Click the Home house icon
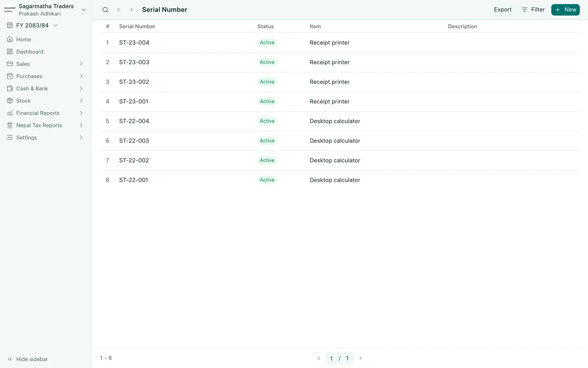 (10, 39)
